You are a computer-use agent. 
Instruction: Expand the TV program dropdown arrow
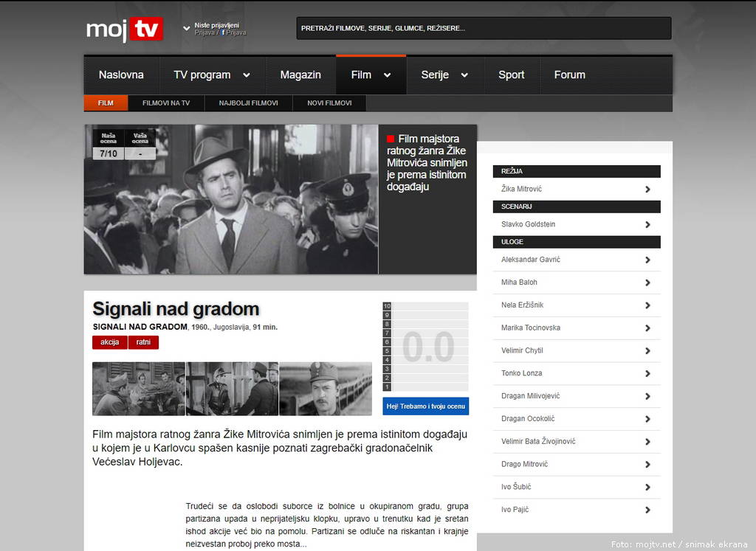point(247,75)
